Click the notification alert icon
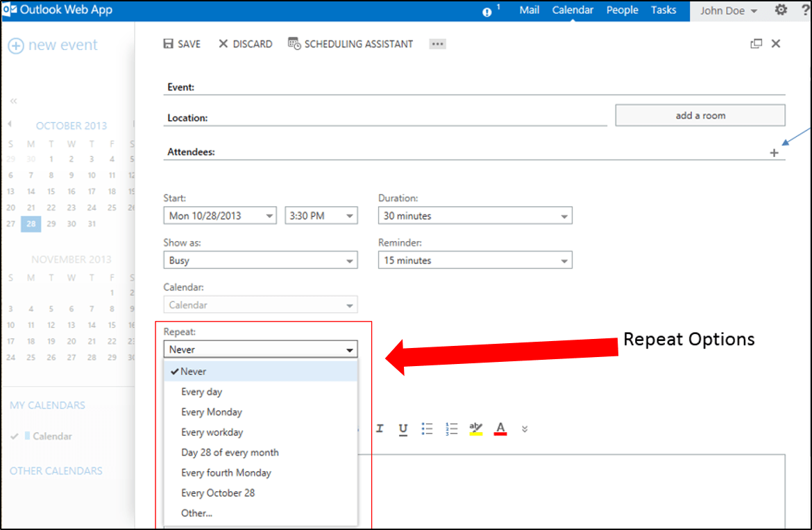This screenshot has width=812, height=530. click(x=487, y=12)
